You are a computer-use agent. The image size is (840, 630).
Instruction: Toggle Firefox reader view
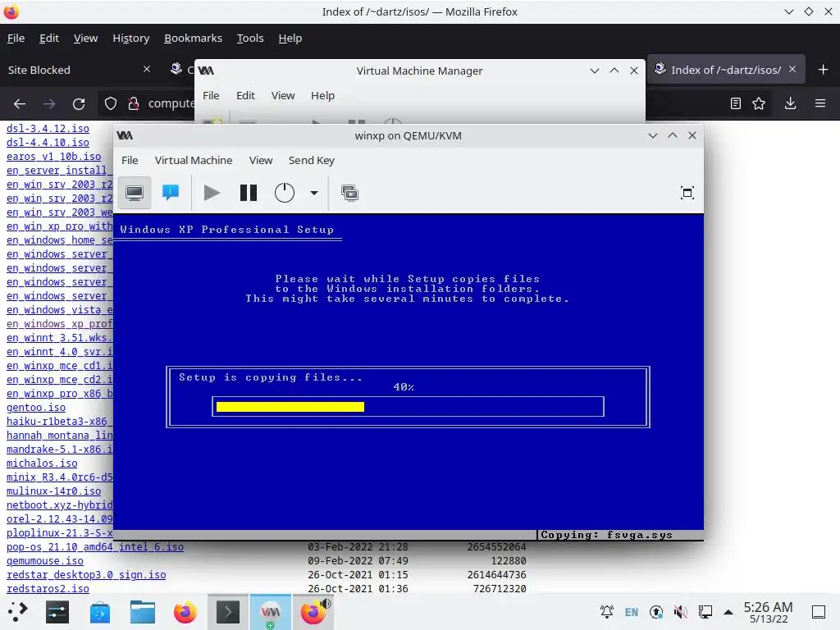pyautogui.click(x=736, y=103)
